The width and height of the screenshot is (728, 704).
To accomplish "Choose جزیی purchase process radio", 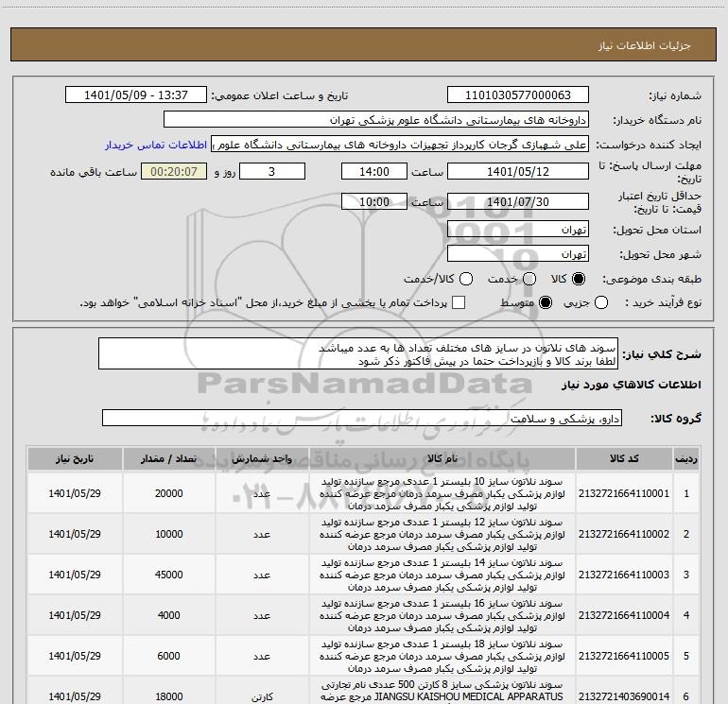I will [600, 302].
